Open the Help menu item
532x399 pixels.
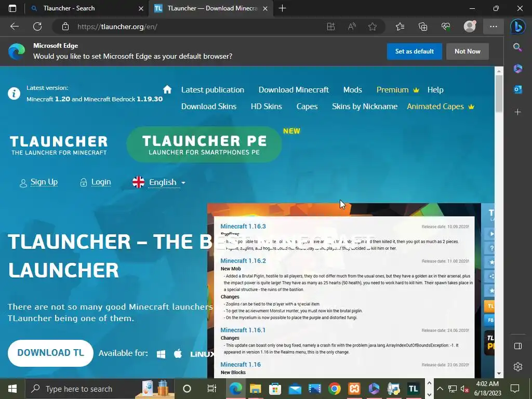pyautogui.click(x=435, y=89)
